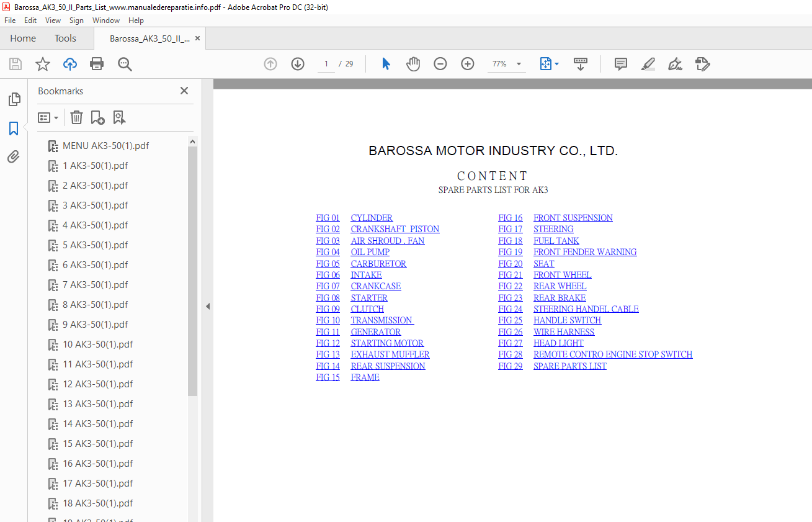Viewport: 812px width, 522px height.
Task: Open the FRAME link
Action: click(365, 377)
